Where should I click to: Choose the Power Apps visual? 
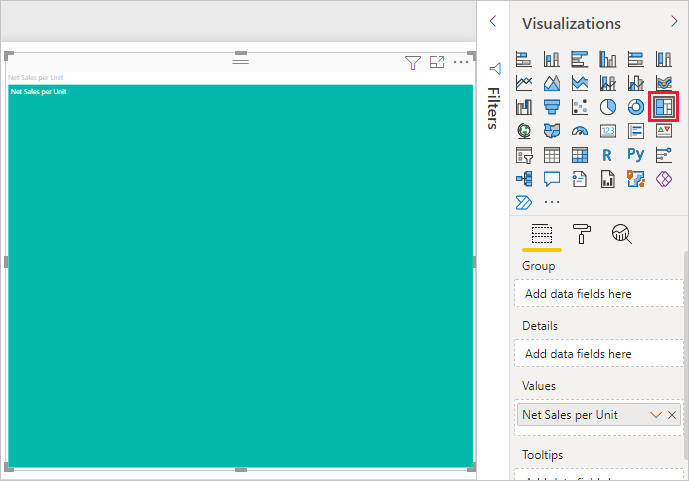pos(664,179)
